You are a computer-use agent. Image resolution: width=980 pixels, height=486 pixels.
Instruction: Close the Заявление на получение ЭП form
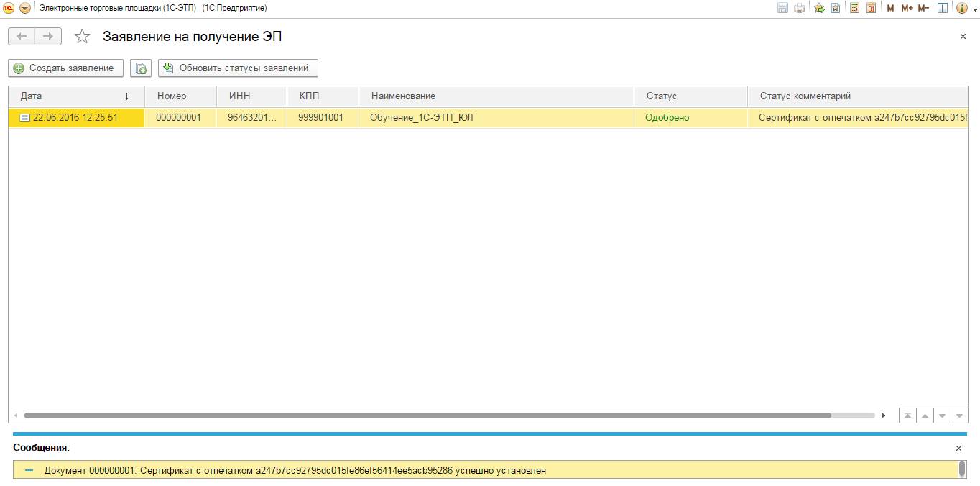click(963, 37)
